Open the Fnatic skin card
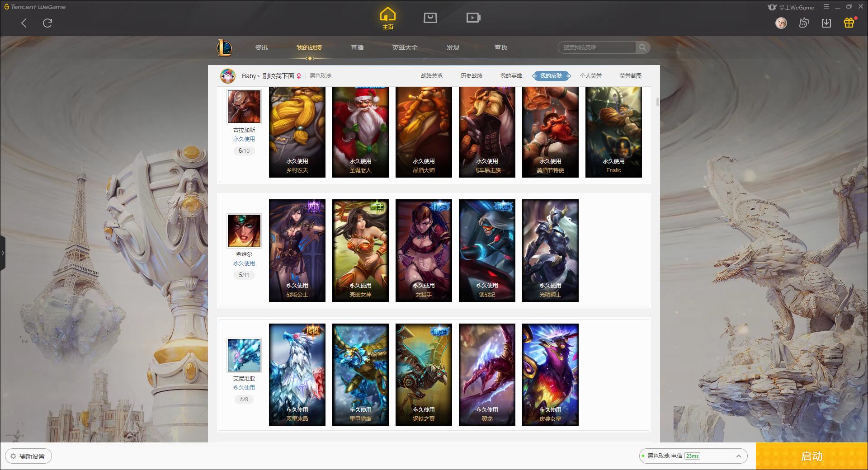 tap(613, 132)
